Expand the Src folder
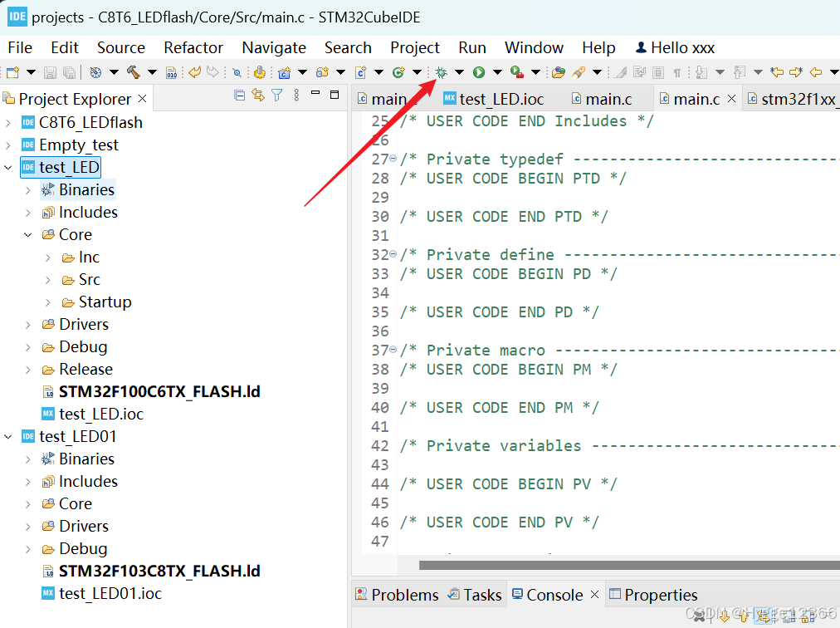Screen dimensions: 840x628 click(47, 280)
